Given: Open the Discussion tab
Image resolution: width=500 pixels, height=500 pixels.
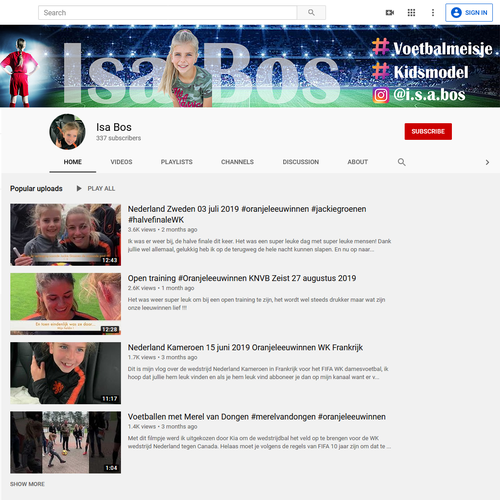Looking at the screenshot, I should (x=301, y=162).
